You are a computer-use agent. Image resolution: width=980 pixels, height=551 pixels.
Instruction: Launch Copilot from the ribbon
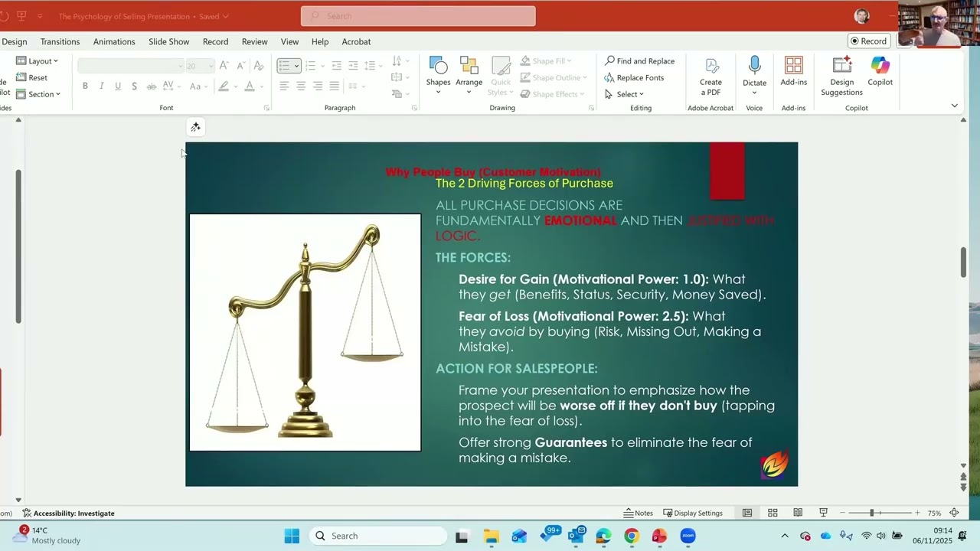880,70
